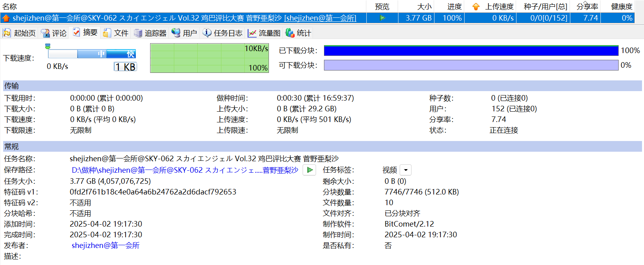This screenshot has width=644, height=265.
Task: Select the 摘要 tab
Action: [85, 32]
